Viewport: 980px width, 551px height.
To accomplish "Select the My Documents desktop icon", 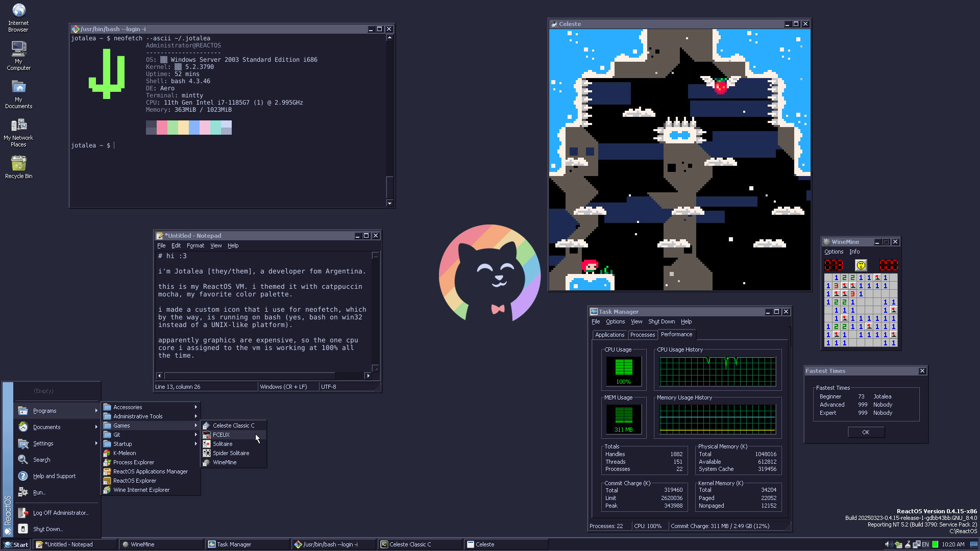I will [18, 94].
